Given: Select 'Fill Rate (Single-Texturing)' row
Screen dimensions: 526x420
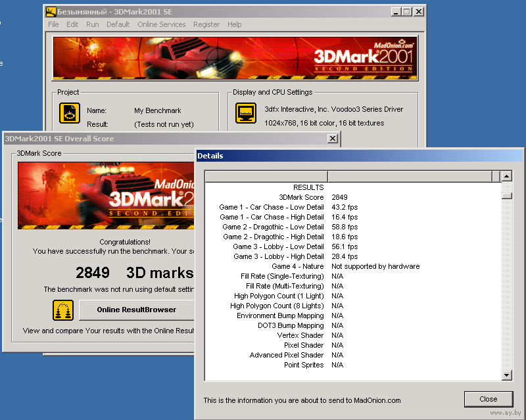Looking at the screenshot, I should (353, 276).
